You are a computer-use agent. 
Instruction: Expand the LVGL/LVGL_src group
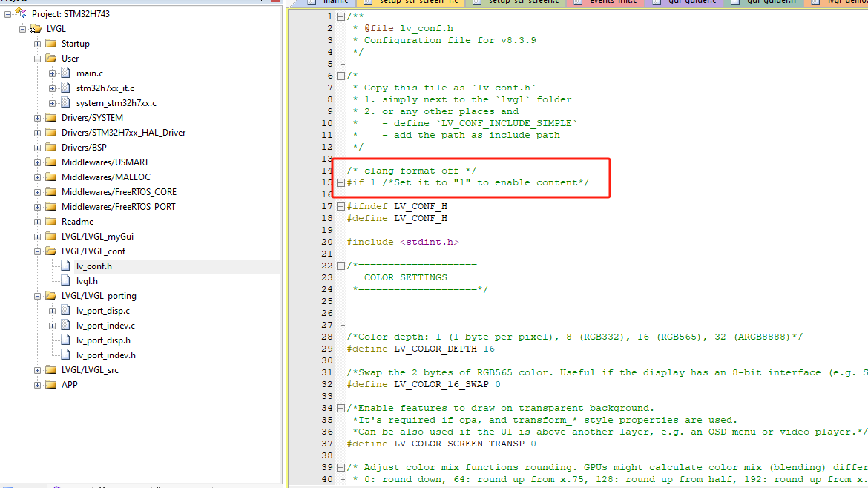click(38, 370)
